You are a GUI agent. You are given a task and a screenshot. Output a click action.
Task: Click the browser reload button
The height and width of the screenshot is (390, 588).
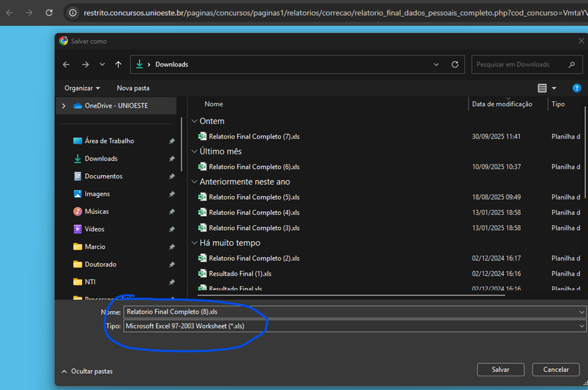pos(49,12)
